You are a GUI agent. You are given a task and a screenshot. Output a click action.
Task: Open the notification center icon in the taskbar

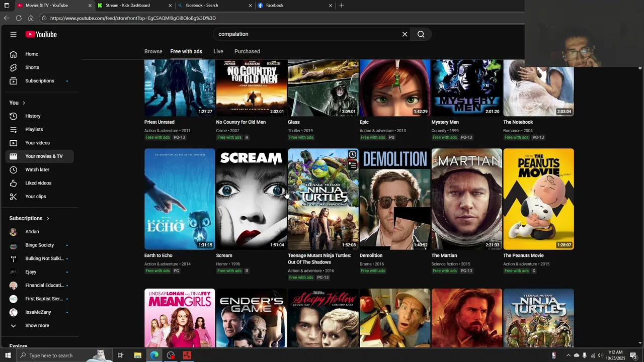[x=633, y=355]
